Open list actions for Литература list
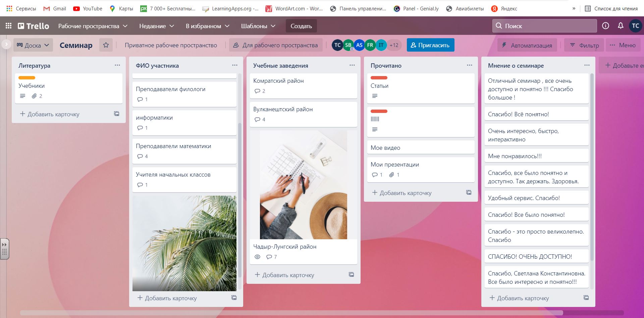This screenshot has width=644, height=318. (x=117, y=65)
